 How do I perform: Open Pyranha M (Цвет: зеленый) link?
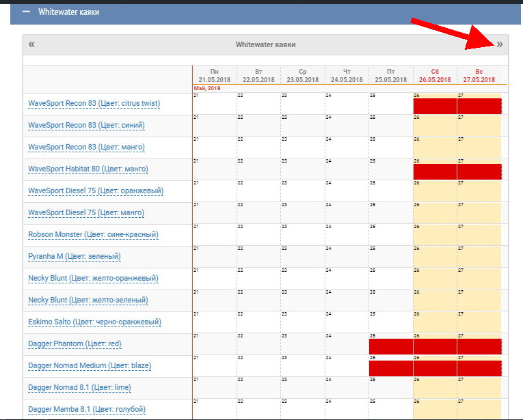(75, 257)
